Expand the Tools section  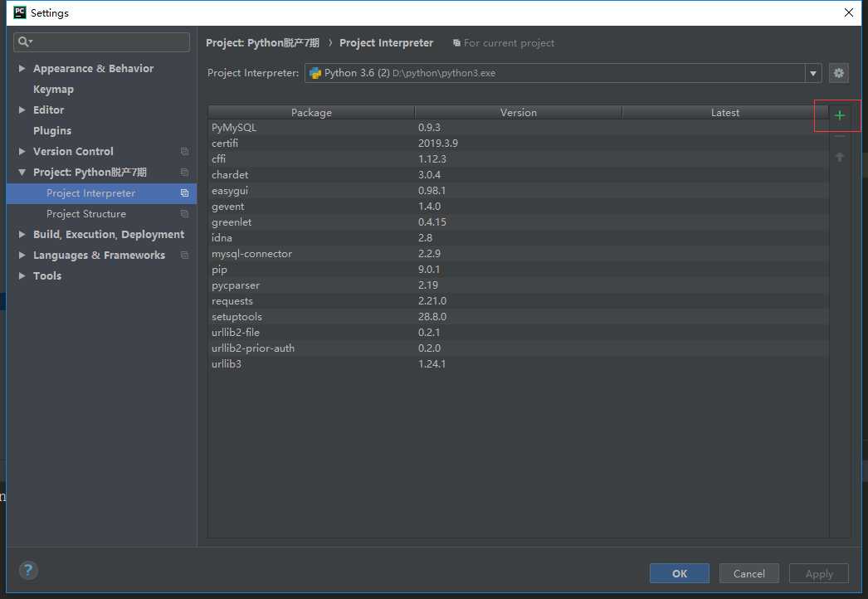click(22, 275)
